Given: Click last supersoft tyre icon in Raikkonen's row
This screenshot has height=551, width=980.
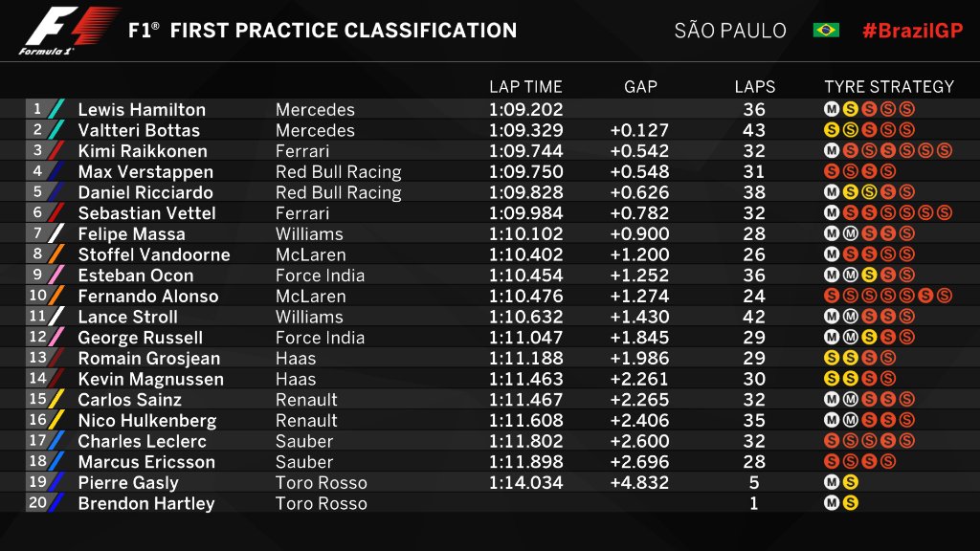Looking at the screenshot, I should [x=945, y=151].
